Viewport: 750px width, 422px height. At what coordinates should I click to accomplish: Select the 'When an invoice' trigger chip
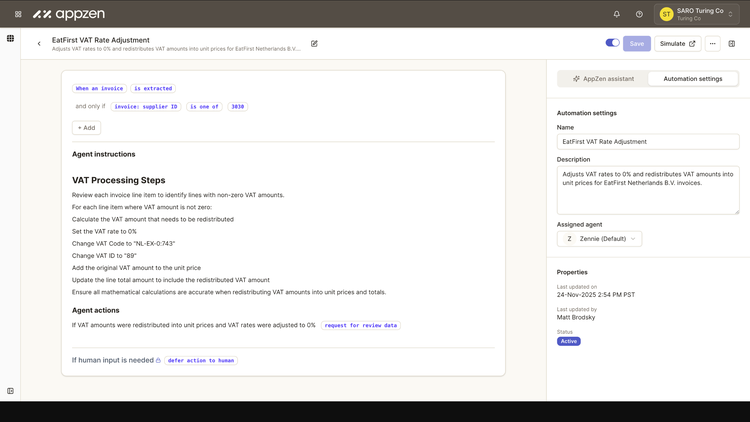point(99,89)
